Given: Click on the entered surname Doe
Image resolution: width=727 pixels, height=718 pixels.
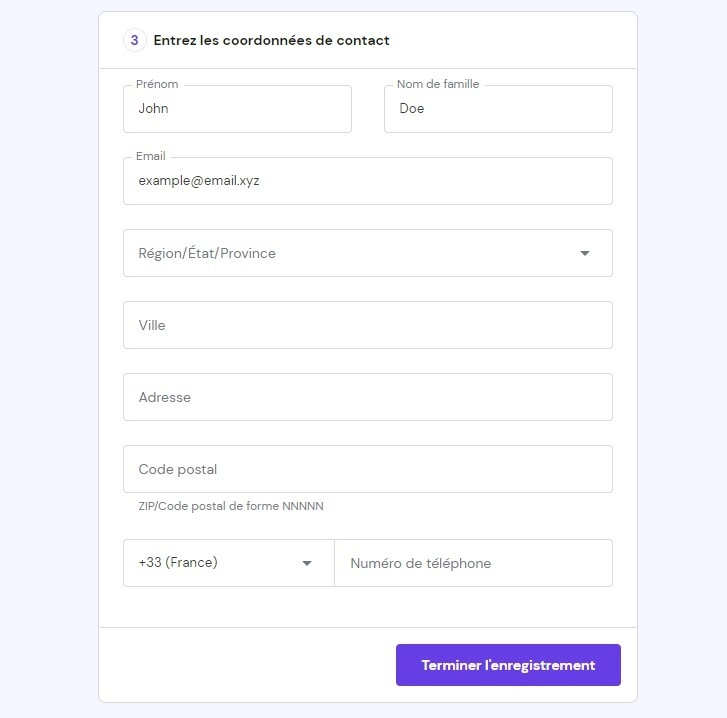Looking at the screenshot, I should tap(411, 109).
